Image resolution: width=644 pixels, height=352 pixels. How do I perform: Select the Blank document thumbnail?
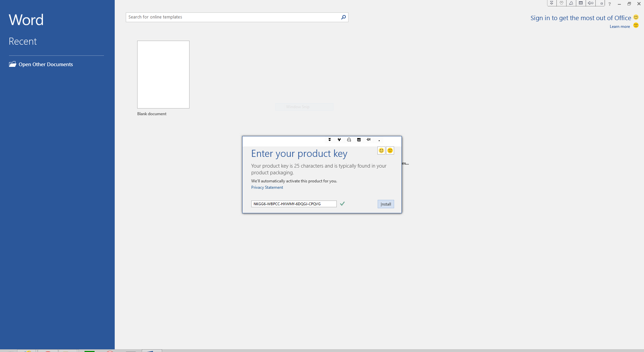(x=163, y=75)
